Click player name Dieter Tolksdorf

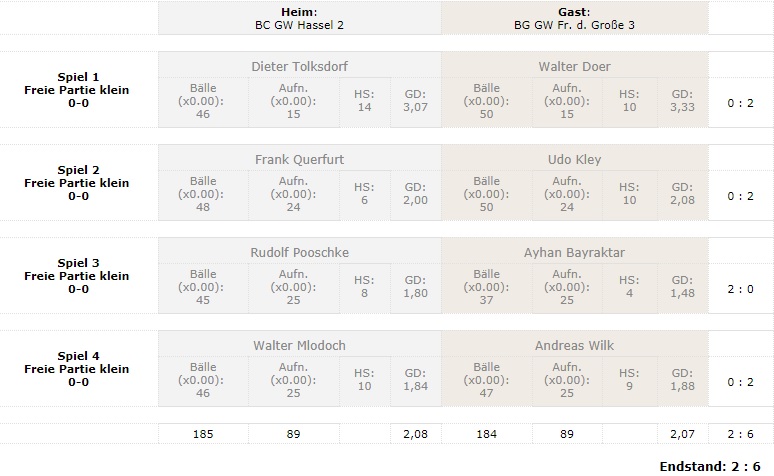click(x=299, y=66)
